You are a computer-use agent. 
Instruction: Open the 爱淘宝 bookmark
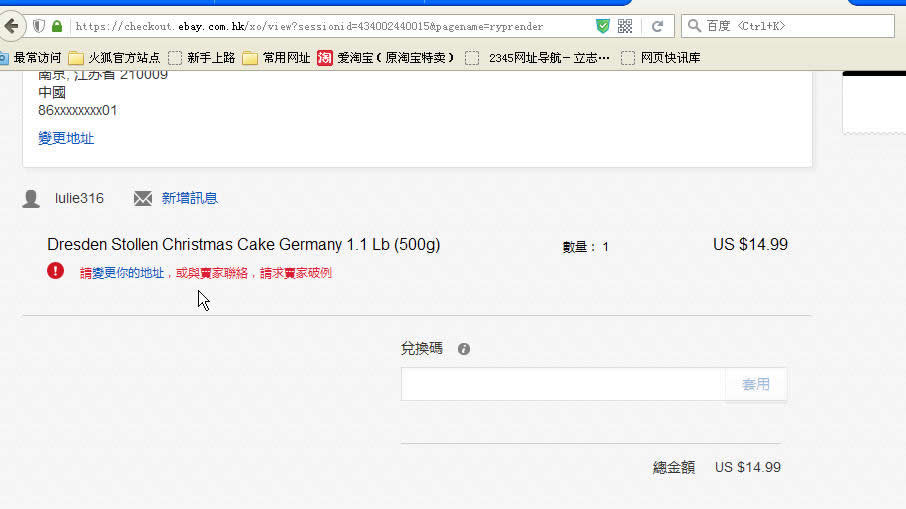click(386, 58)
